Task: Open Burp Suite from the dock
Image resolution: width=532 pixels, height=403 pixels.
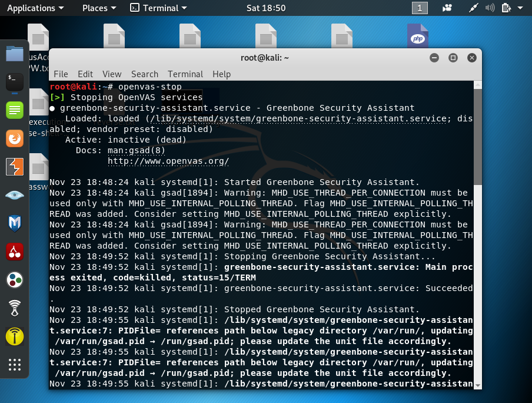Action: coord(15,167)
